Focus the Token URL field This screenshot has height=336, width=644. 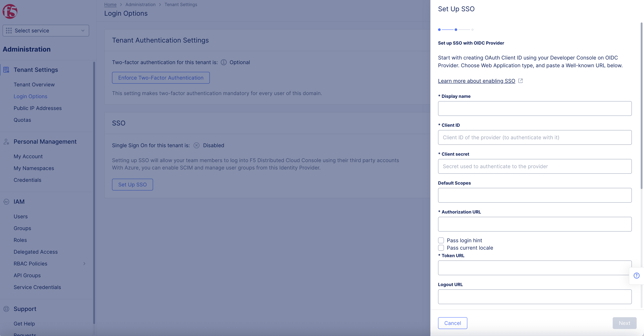click(x=535, y=268)
